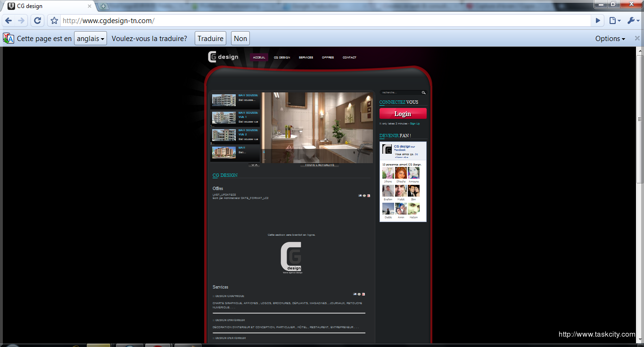Select the Print icon for Offres
Viewport: 644px width, 347px height.
tap(364, 196)
